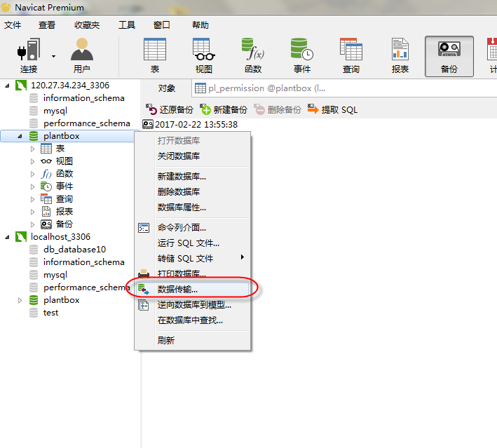
Task: Open the 视图 (View) toolbar icon
Action: click(x=204, y=56)
